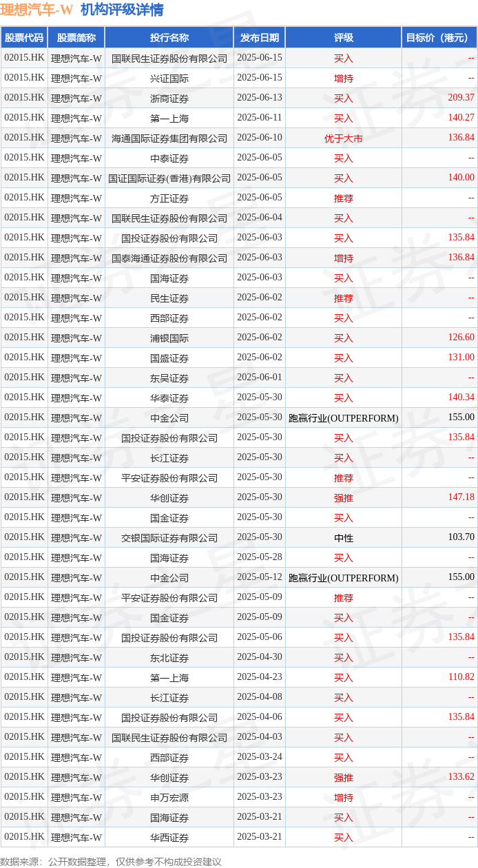Select 方正证券 broker name
The image size is (478, 868).
point(169,198)
